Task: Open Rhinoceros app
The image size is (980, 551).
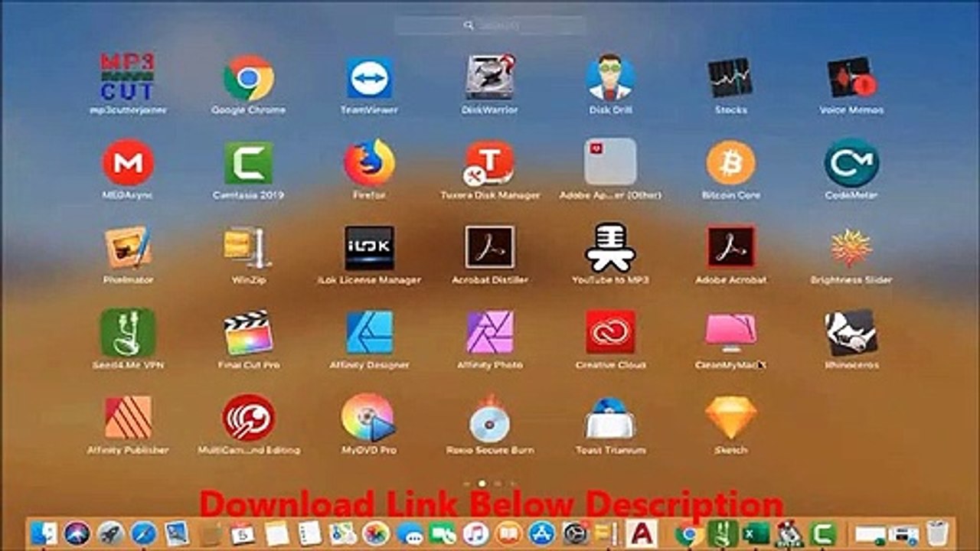Action: point(851,332)
